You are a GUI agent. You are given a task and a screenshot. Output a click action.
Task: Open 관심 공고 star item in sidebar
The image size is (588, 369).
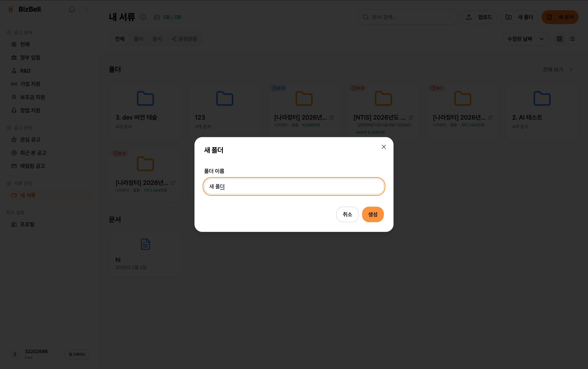[x=30, y=139]
